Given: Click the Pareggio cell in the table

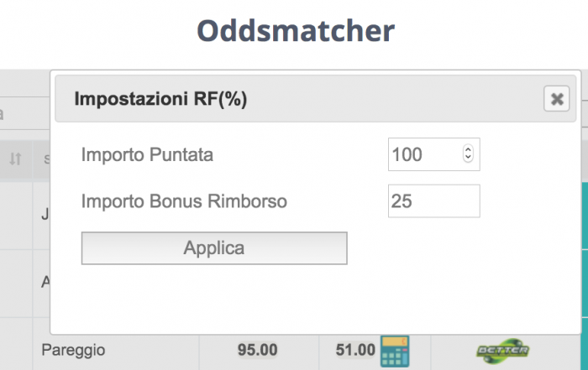Looking at the screenshot, I should [x=74, y=350].
